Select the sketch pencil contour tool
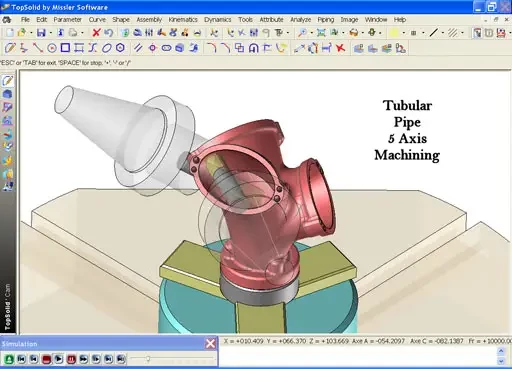Viewport: 512px width, 369px height. 10,48
